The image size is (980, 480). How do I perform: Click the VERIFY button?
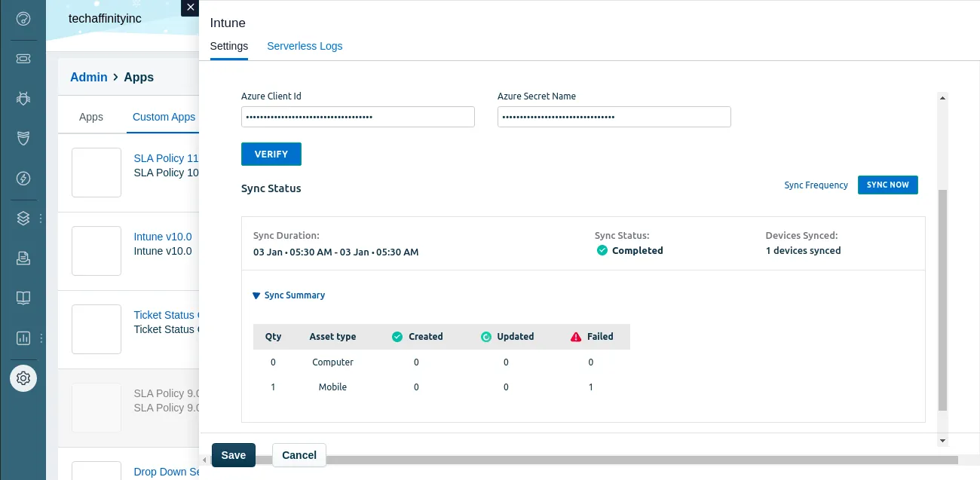[x=271, y=154]
